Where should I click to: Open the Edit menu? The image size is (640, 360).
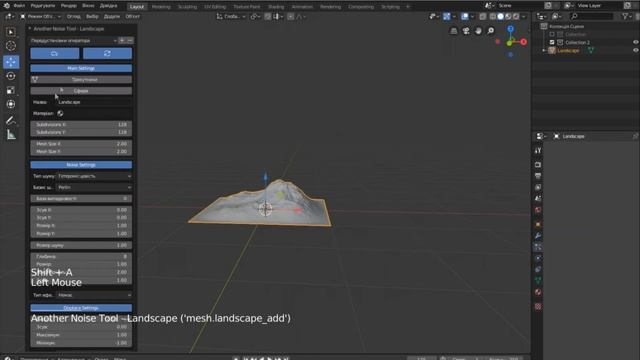coord(42,6)
